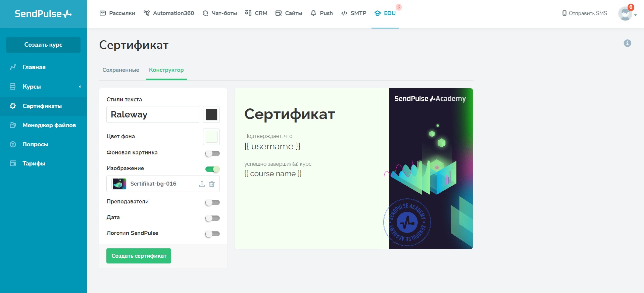Click the "Подтверждает, что" text in preview

(x=268, y=136)
